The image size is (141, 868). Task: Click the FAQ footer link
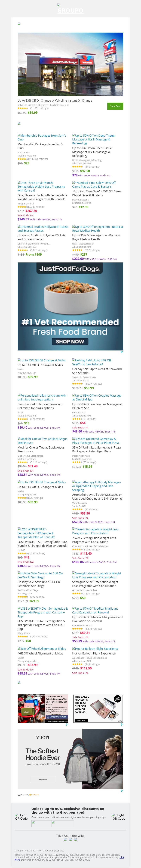tap(39, 851)
